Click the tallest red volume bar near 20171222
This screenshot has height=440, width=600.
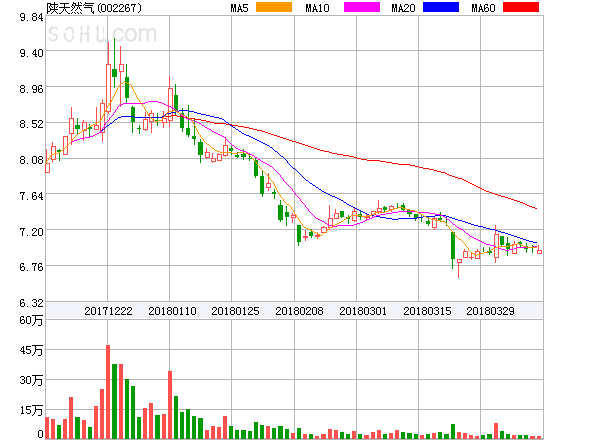(x=108, y=392)
